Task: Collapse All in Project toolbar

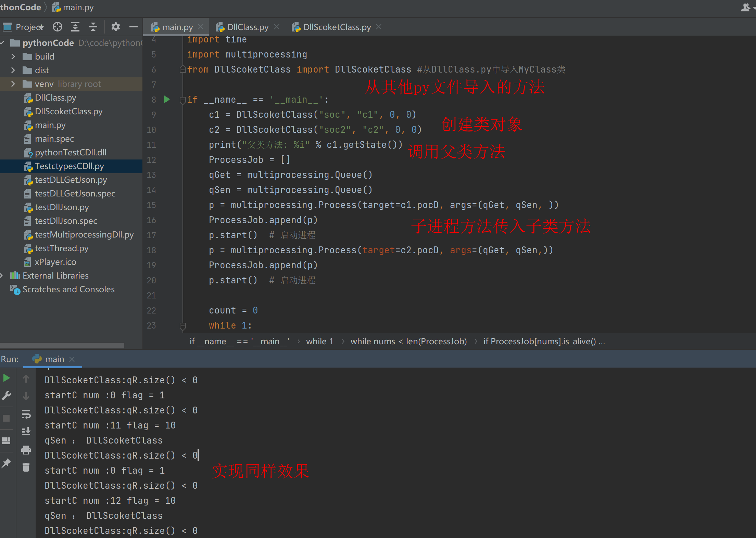Action: click(93, 27)
